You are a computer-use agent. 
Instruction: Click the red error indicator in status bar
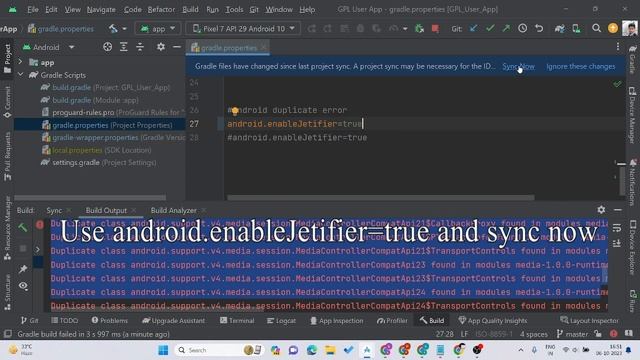613,334
